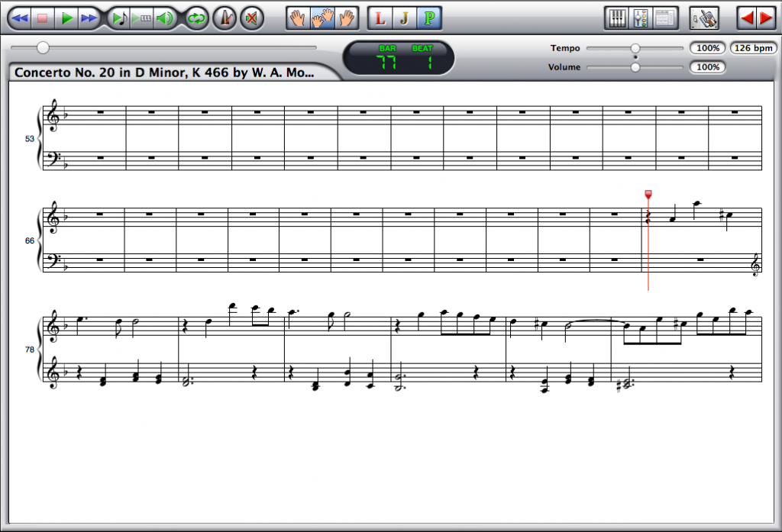Select right hand only practice
This screenshot has height=532, width=782.
click(346, 18)
